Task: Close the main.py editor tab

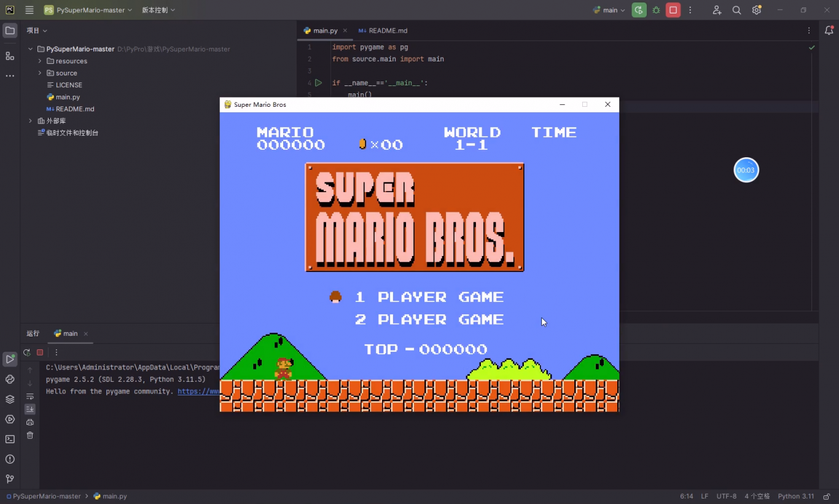Action: pos(345,31)
